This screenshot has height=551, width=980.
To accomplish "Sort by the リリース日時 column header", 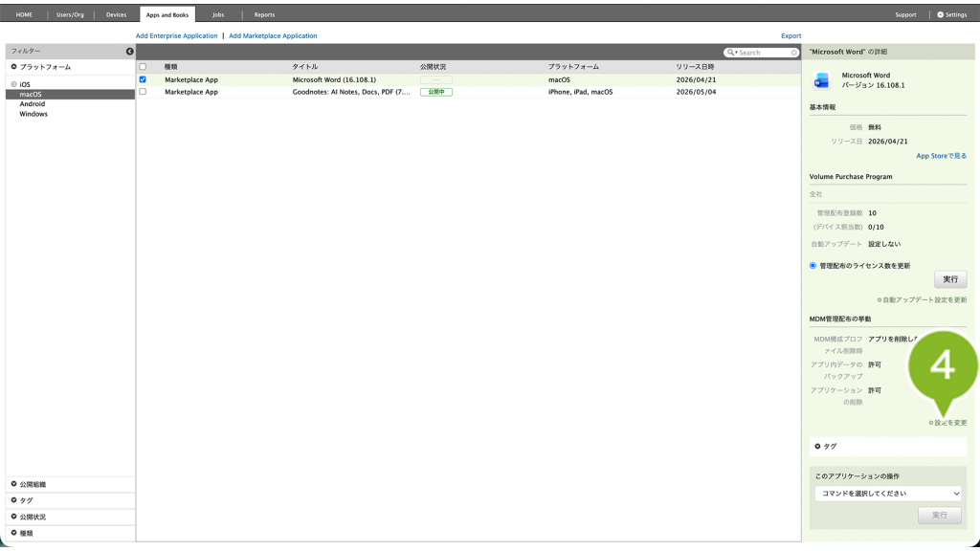I will (x=695, y=67).
